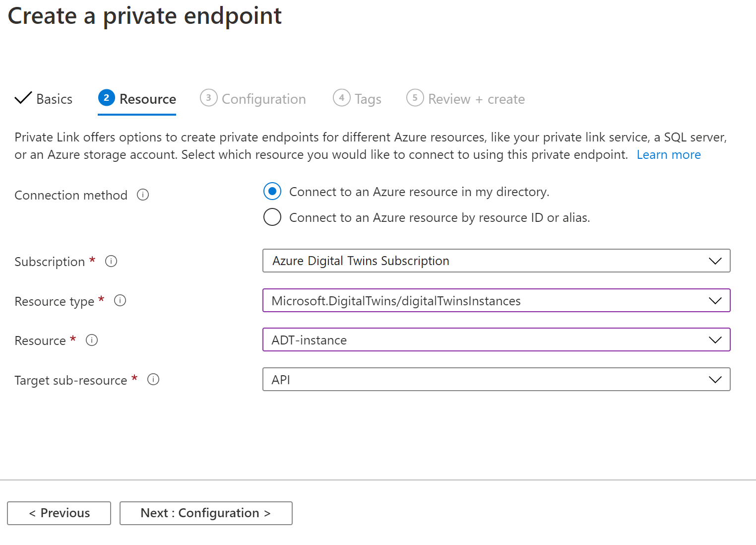Click the info icon beside the Resource label
Viewport: 756px width, 545px height.
[92, 340]
